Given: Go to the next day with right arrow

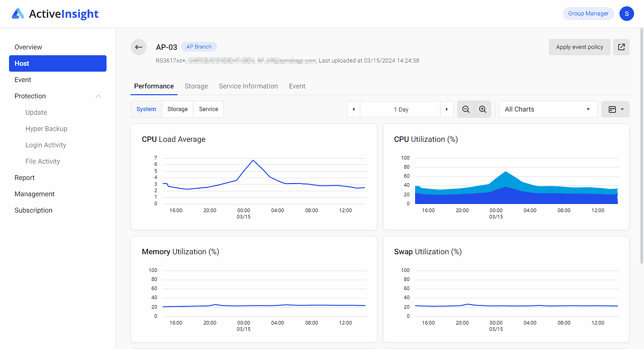Looking at the screenshot, I should pos(446,109).
